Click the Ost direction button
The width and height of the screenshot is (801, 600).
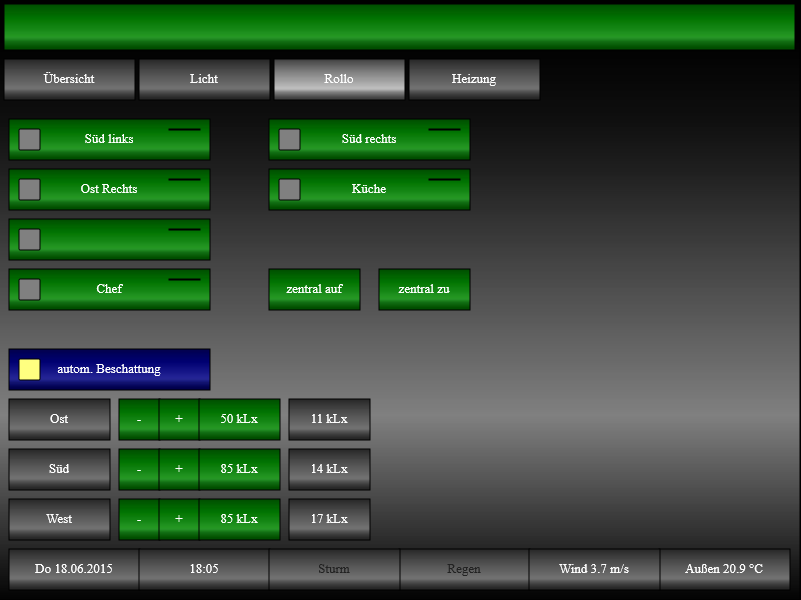click(x=59, y=419)
